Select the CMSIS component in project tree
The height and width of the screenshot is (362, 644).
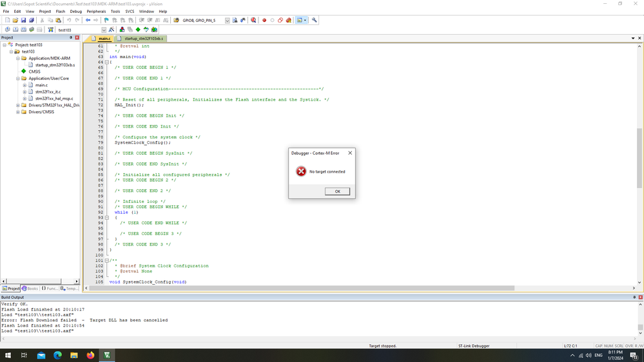(x=34, y=71)
